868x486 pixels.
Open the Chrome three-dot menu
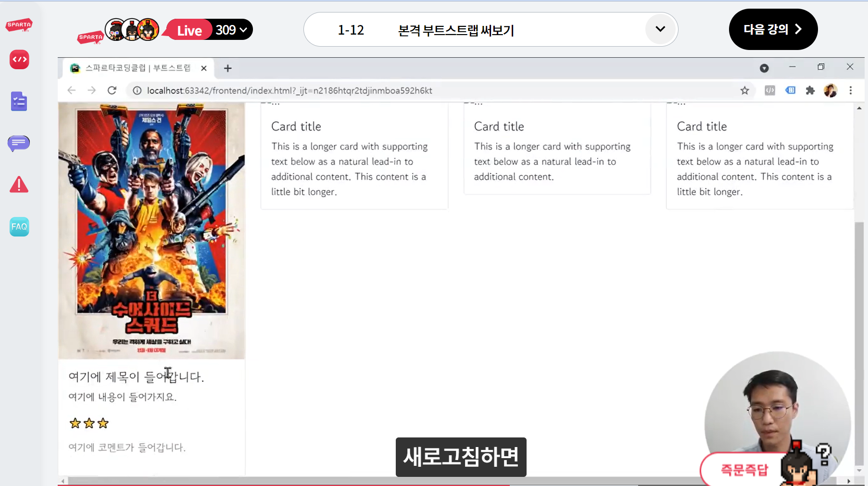click(851, 90)
